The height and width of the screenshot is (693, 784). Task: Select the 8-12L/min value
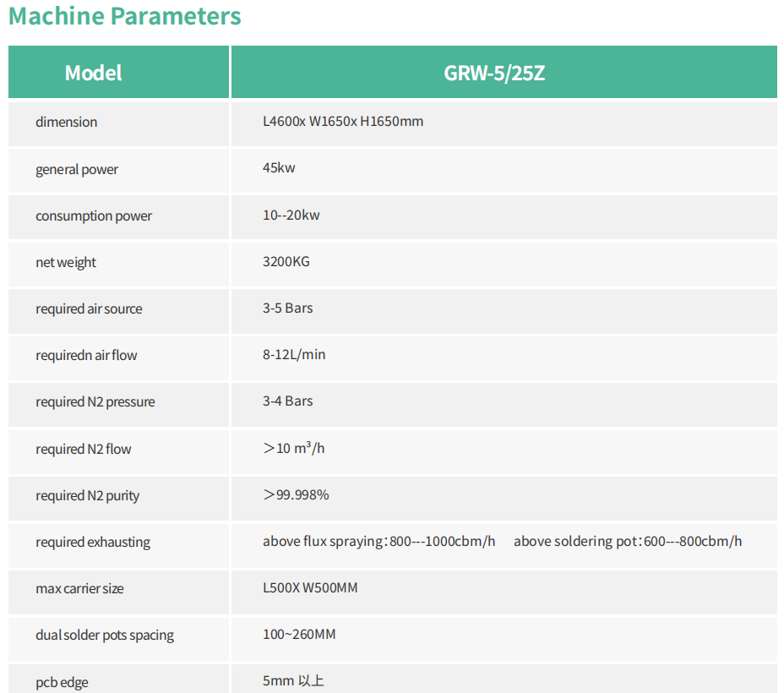[x=294, y=354]
